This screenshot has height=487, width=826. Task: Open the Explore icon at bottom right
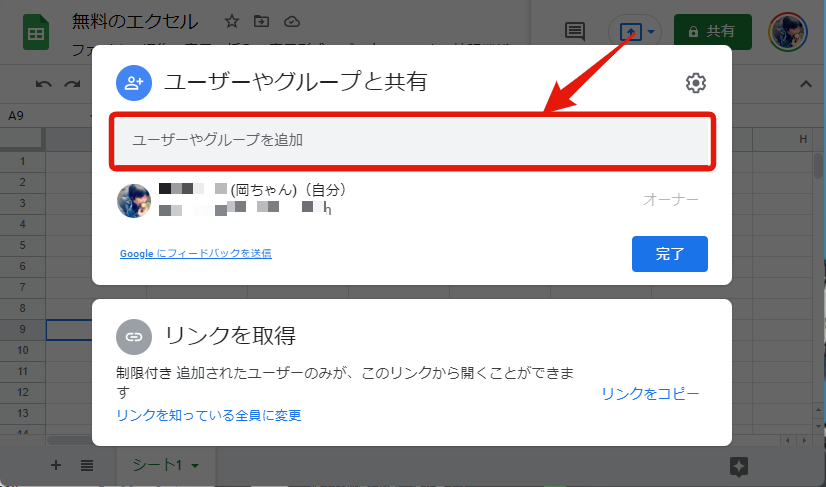[739, 465]
